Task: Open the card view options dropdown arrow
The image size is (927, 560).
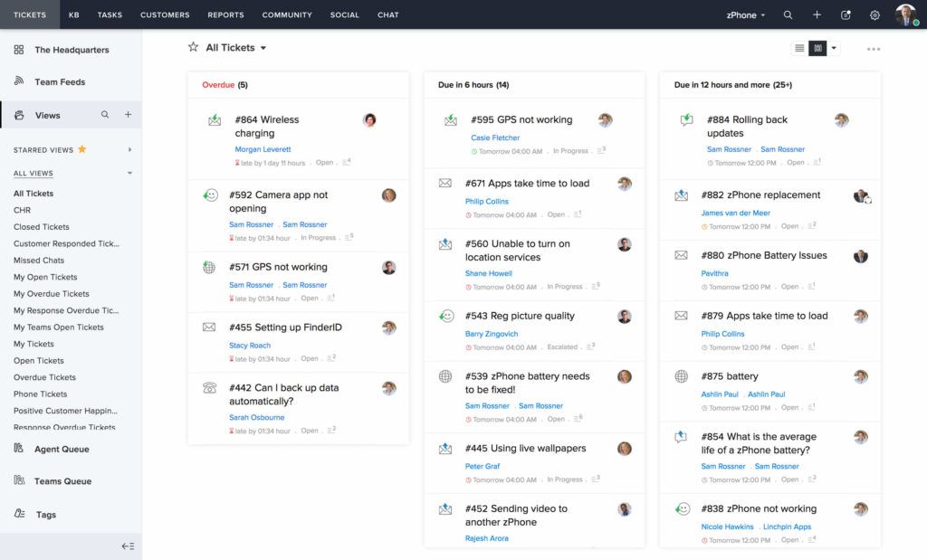Action: [834, 48]
